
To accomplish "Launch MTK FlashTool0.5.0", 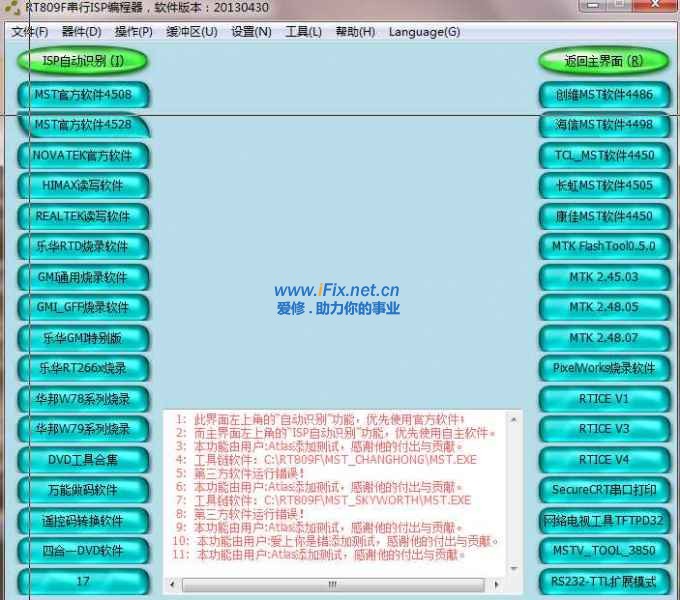I will (604, 246).
